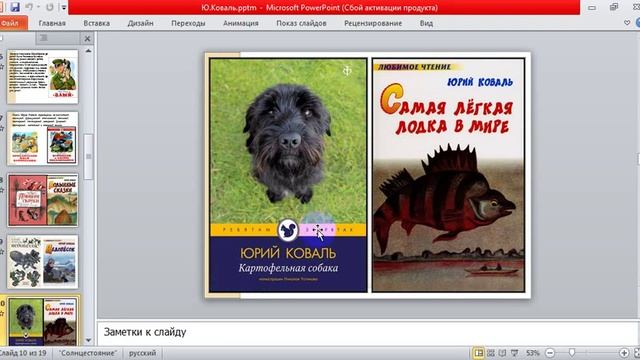The width and height of the screenshot is (640, 360).
Task: Open the Переходы ribbon tab
Action: click(x=188, y=23)
